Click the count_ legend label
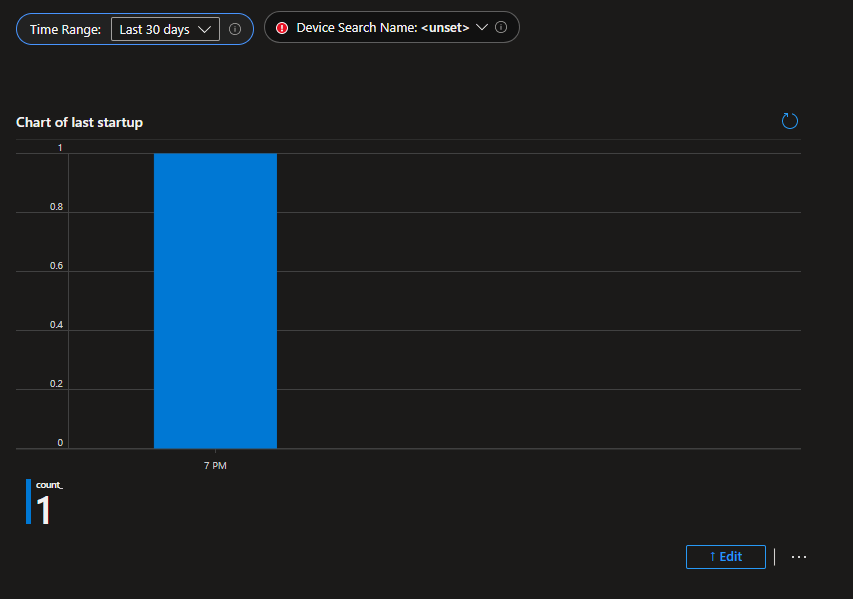Viewport: 853px width, 599px height. [x=49, y=485]
